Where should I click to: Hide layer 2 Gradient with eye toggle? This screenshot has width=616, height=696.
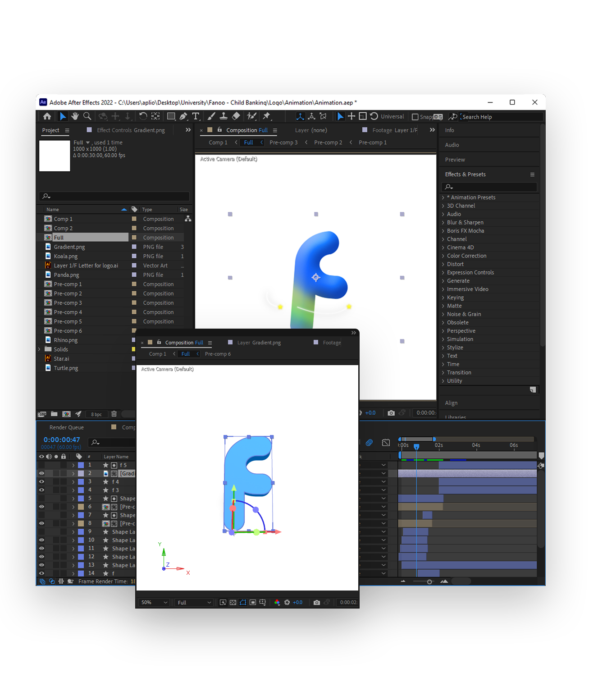pos(41,473)
